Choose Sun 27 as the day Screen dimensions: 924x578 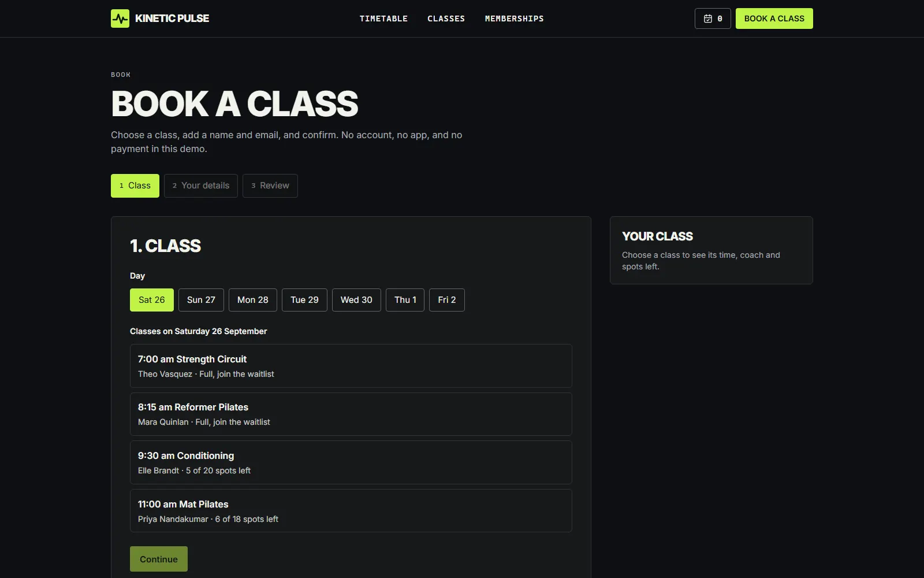coord(201,300)
